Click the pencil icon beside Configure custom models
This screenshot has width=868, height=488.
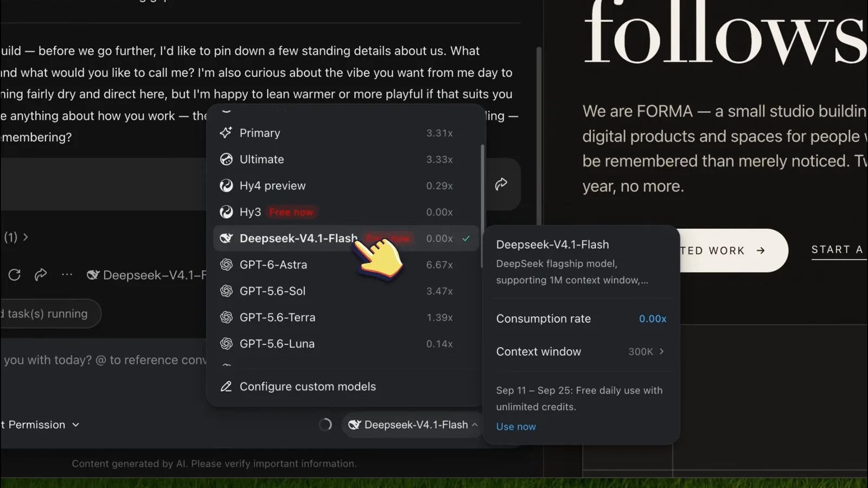tap(226, 387)
